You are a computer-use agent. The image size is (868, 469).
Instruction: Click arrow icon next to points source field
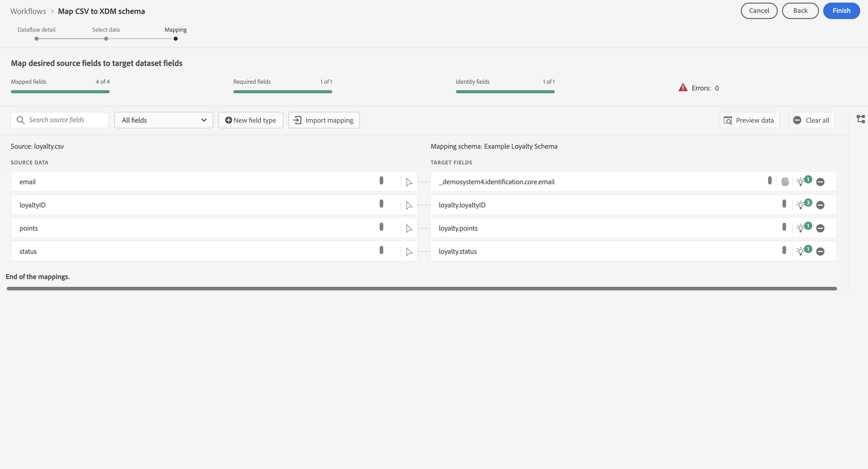click(409, 229)
